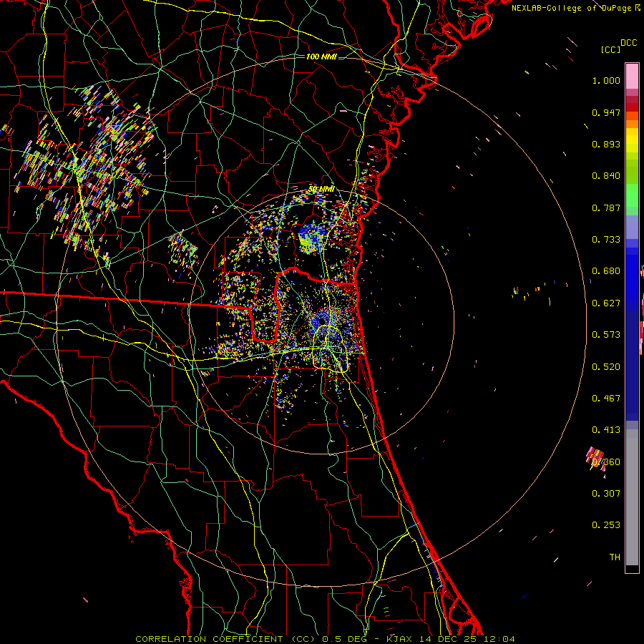Click the 0.467 scale value
644x644 pixels.
click(606, 399)
